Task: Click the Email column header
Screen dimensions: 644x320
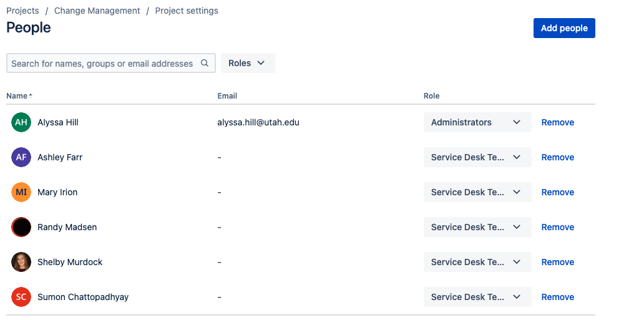Action: 227,95
